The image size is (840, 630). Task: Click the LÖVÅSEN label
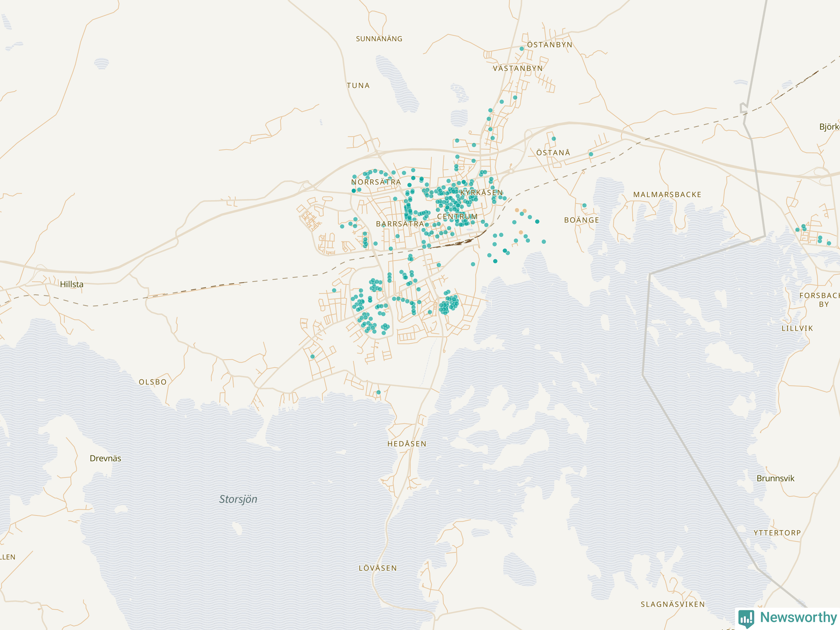[x=378, y=568]
